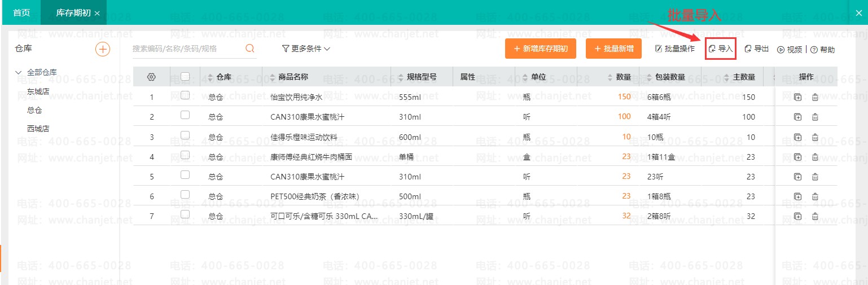Screen dimensions: 868x285
Task: Click trash icon for row 7 可口可乐
Action: pos(815,216)
